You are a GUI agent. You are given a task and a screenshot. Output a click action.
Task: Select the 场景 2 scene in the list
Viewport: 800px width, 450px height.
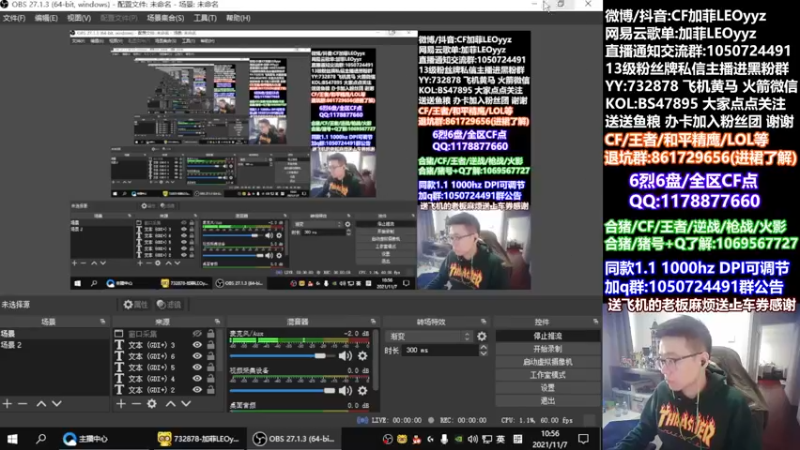click(55, 345)
